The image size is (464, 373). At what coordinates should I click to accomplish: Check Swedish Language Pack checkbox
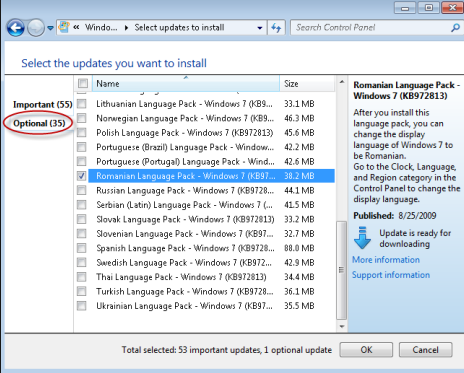point(81,262)
